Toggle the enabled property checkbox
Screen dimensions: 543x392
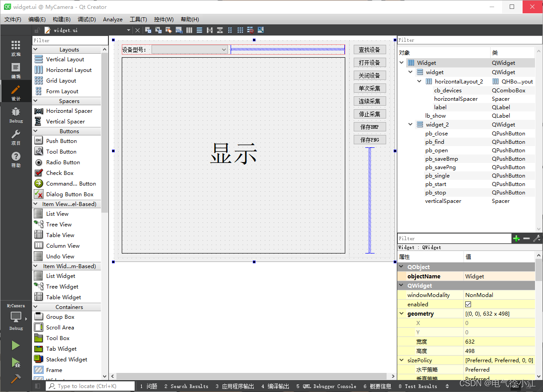pyautogui.click(x=468, y=305)
